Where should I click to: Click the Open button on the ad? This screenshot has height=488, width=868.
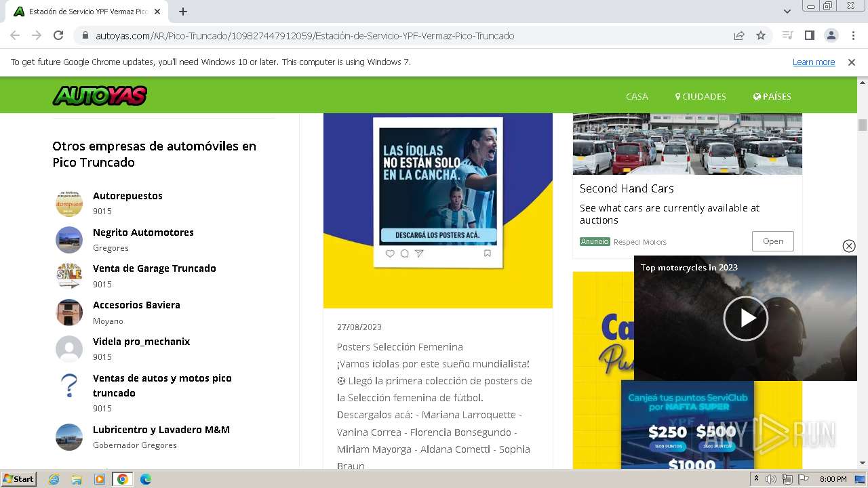[x=773, y=241]
